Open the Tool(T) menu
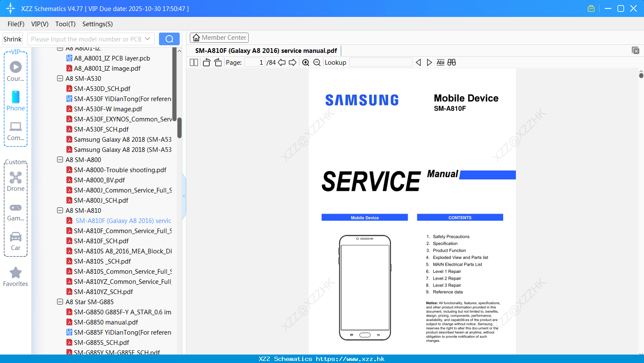 pyautogui.click(x=66, y=24)
